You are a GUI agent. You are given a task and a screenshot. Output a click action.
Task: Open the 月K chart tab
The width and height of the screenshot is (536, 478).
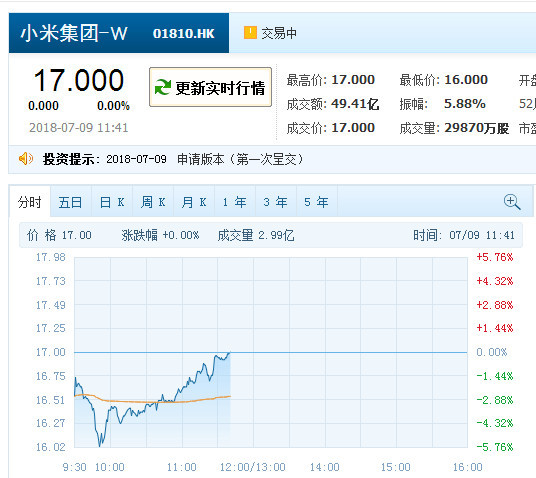click(x=194, y=202)
